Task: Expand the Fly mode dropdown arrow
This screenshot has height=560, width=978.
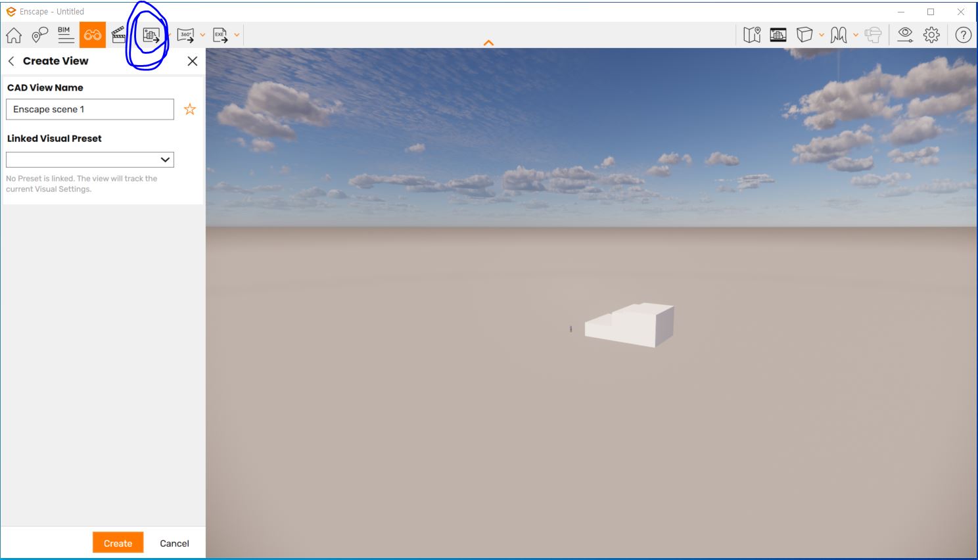Action: 856,35
